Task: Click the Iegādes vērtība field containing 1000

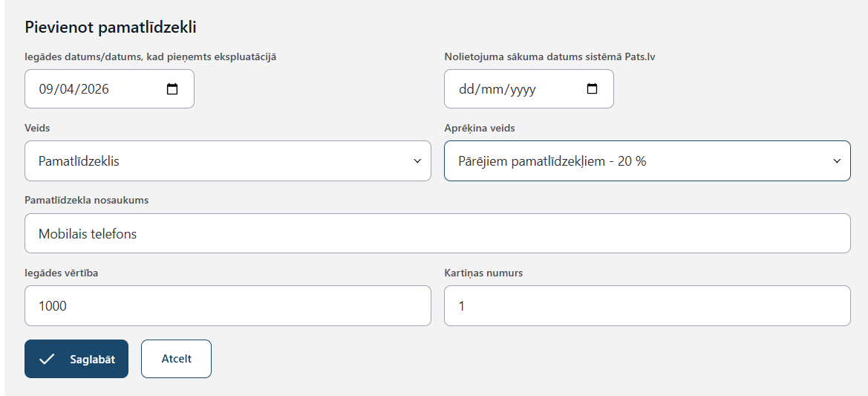Action: 227,305
